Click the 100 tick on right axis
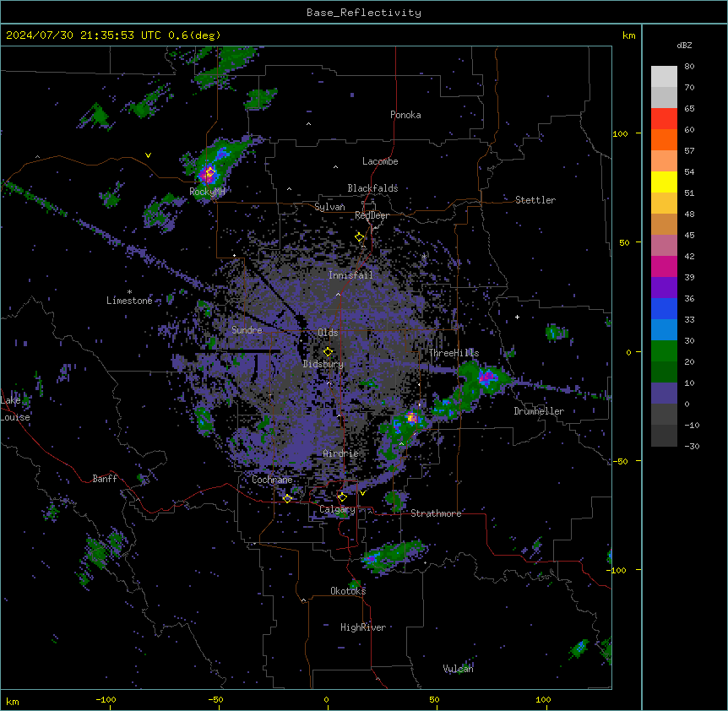Viewport: 728px width, 711px height. tap(620, 133)
